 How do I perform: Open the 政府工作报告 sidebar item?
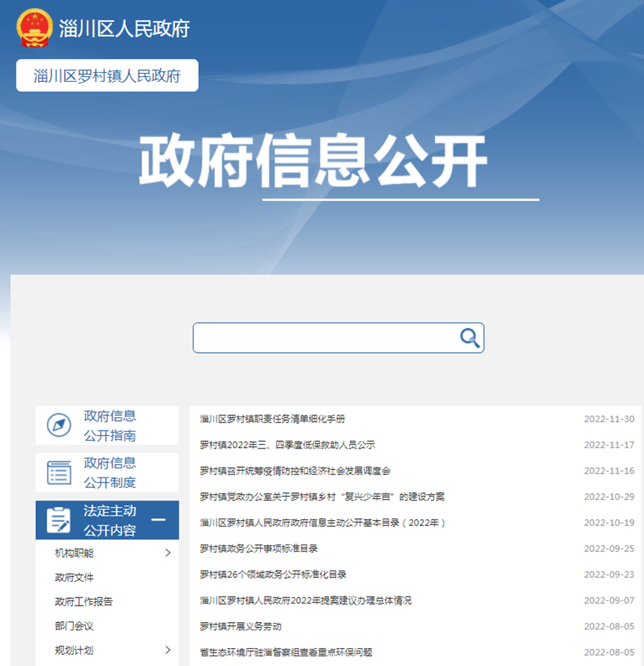(x=84, y=601)
